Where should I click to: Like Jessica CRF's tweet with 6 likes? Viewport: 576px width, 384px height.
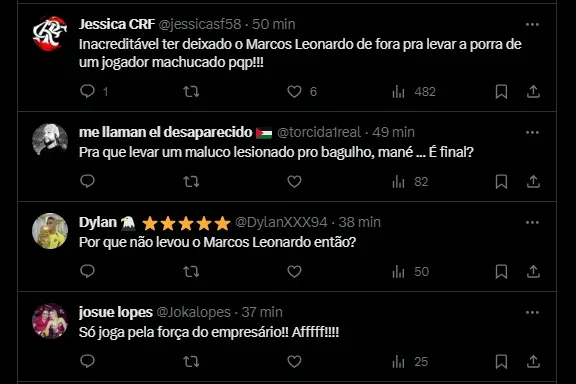coord(302,91)
